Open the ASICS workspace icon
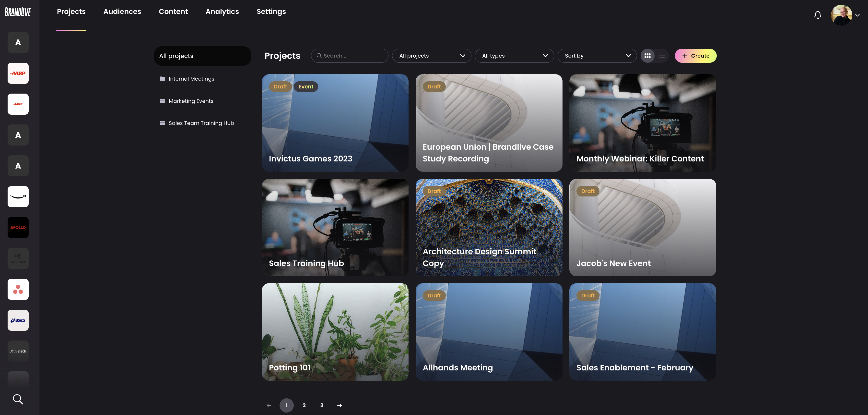The height and width of the screenshot is (415, 868). point(18,320)
